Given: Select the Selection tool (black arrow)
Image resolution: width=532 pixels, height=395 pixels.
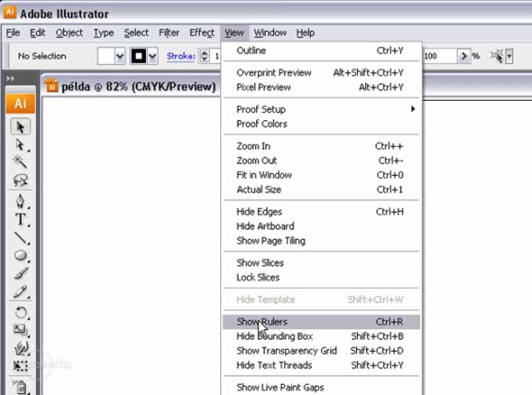Looking at the screenshot, I should (20, 127).
